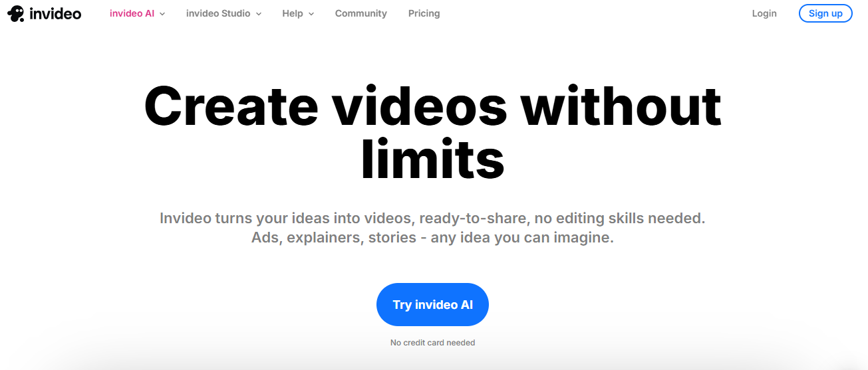
Task: Expand the invideo AI chevron arrow
Action: click(162, 14)
